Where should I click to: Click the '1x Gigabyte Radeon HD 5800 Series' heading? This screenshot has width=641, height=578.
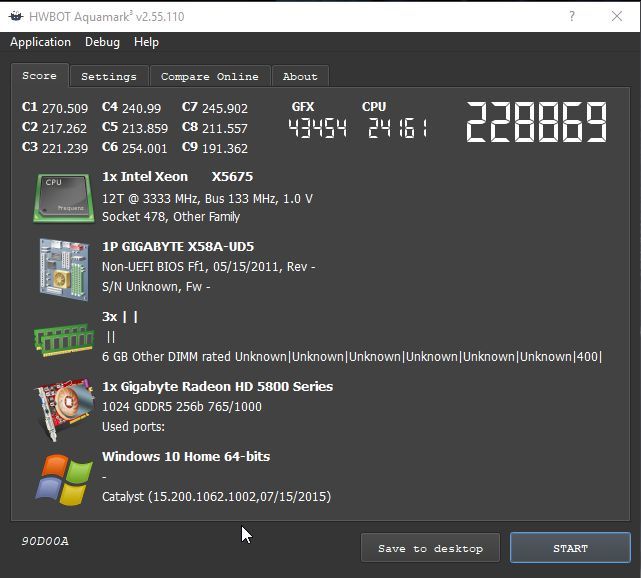pyautogui.click(x=217, y=386)
